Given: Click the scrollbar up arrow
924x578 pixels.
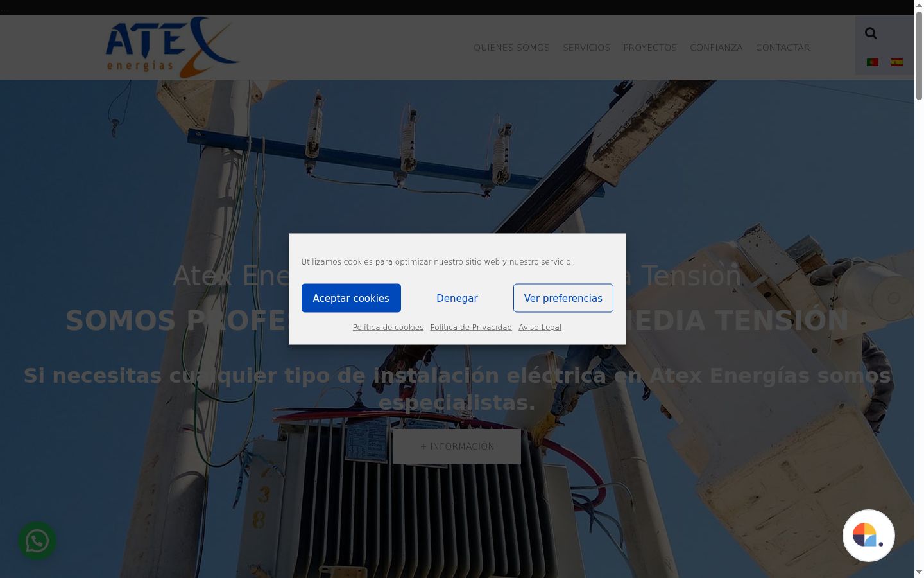Looking at the screenshot, I should 919,5.
